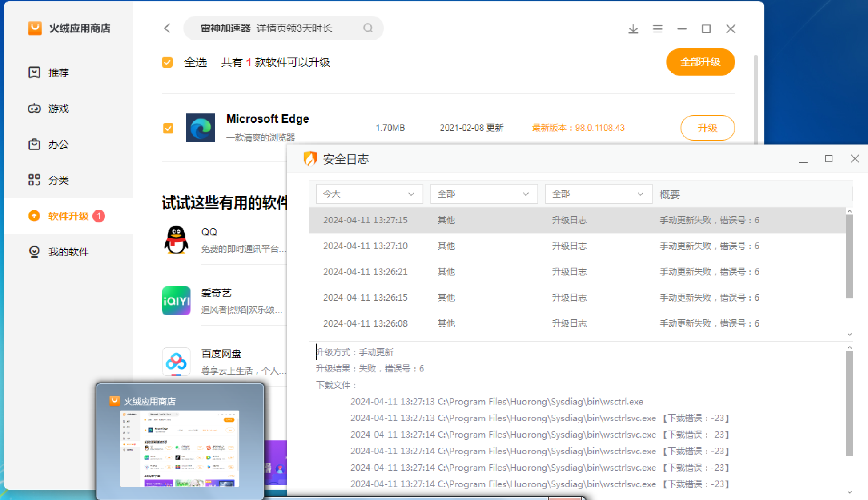Viewport: 868px width, 500px height.
Task: Open 我的软件 in the sidebar
Action: [x=69, y=252]
